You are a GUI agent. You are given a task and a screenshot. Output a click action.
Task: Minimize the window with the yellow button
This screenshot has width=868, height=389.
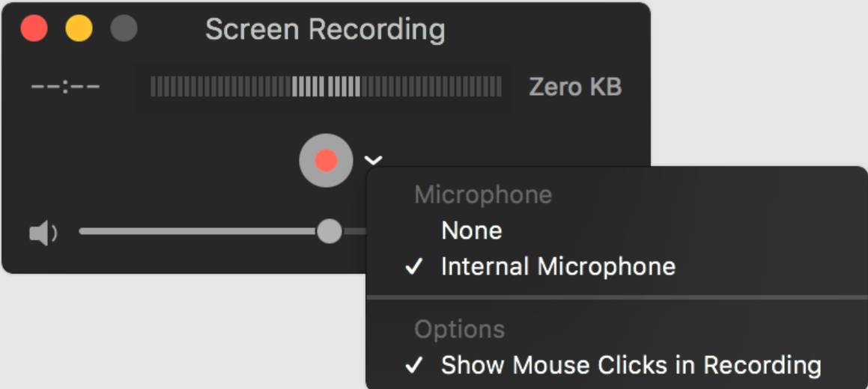point(79,28)
